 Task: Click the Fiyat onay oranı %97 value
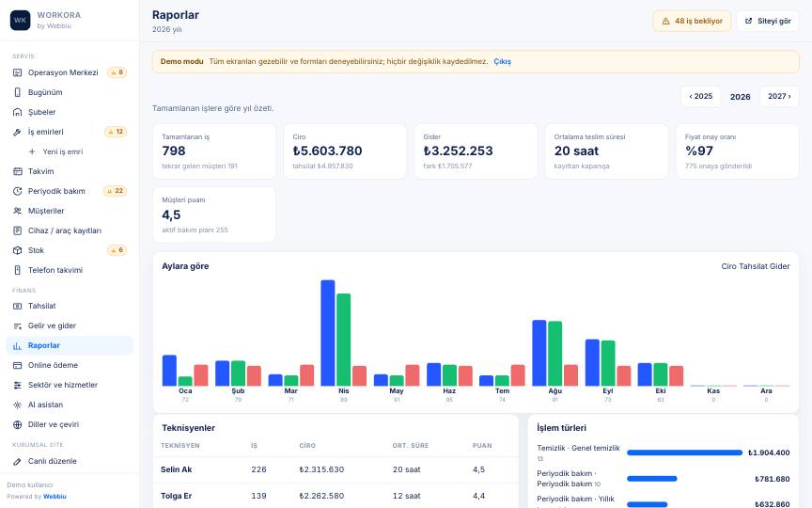[x=699, y=151]
